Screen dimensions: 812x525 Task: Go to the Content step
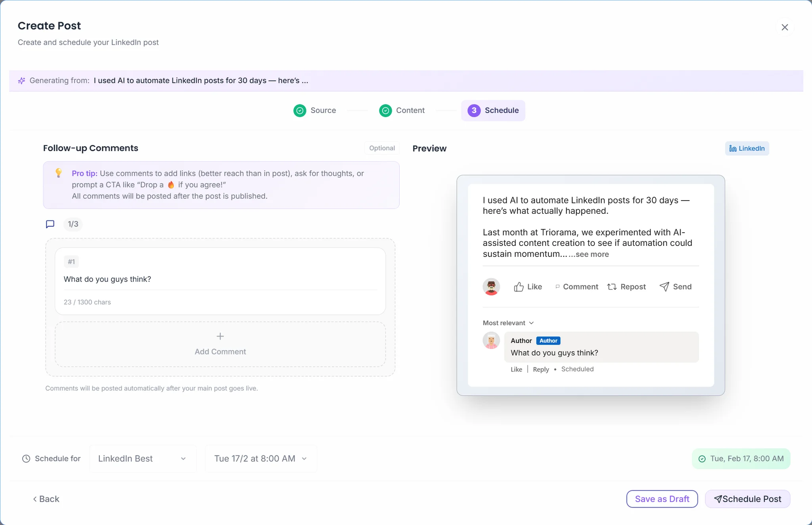[x=402, y=111]
